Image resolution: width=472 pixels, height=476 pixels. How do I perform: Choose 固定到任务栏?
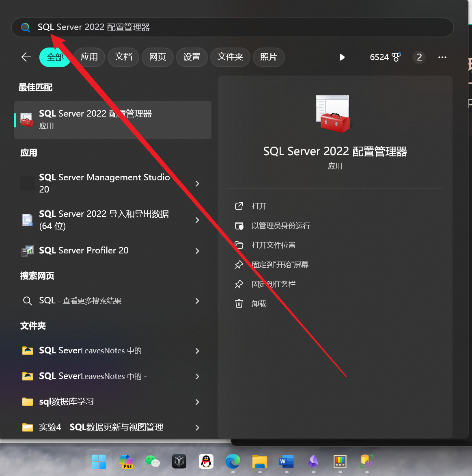click(274, 284)
